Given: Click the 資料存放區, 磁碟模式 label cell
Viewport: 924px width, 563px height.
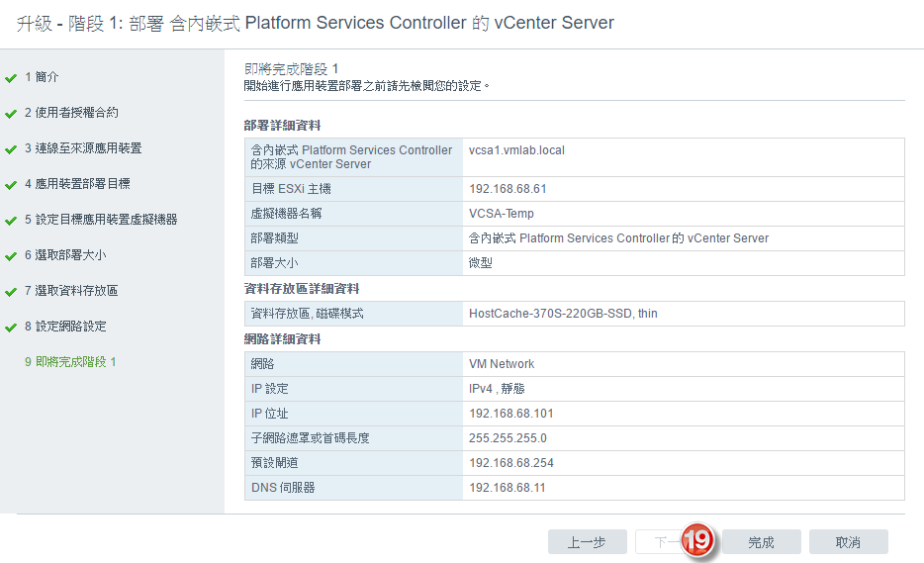Looking at the screenshot, I should tap(353, 314).
